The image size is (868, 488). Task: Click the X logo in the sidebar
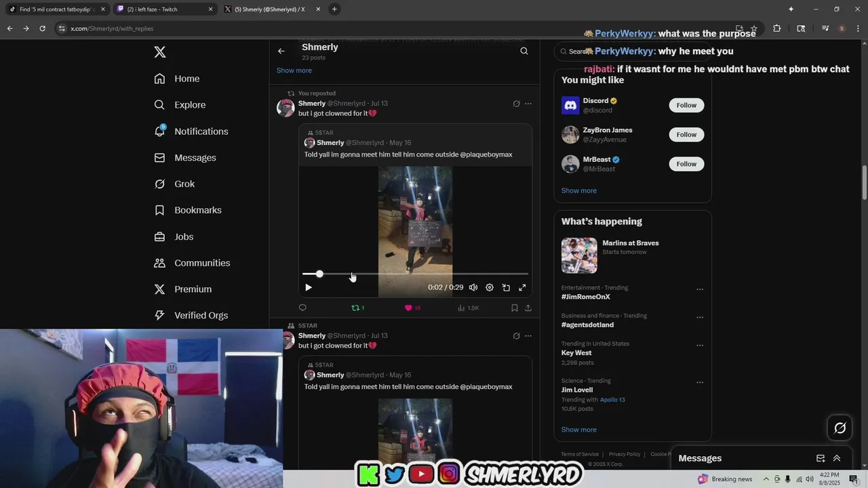160,52
